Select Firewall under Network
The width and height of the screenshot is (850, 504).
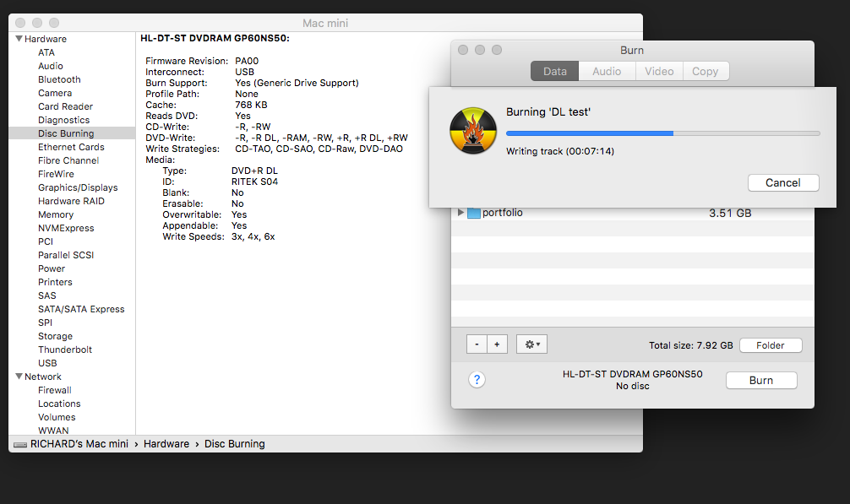(55, 390)
